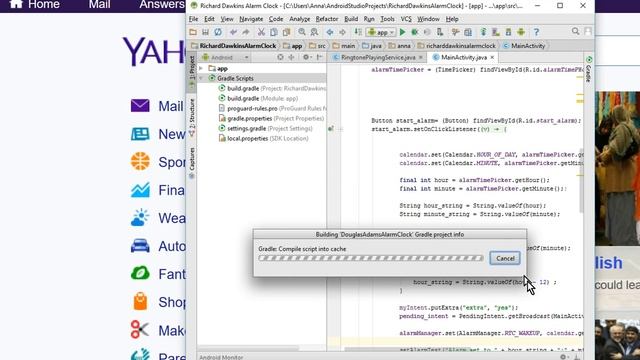This screenshot has height=360, width=640.
Task: Open the VCS menu
Action: (x=406, y=19)
